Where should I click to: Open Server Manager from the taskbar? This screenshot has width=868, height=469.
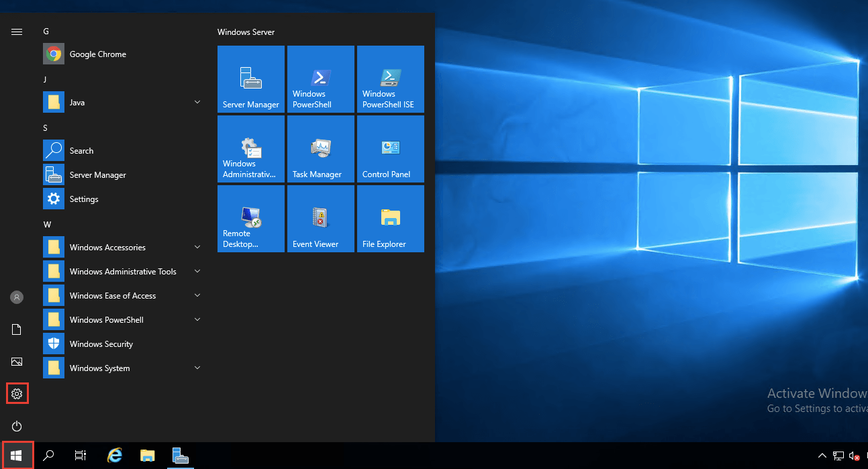click(180, 456)
